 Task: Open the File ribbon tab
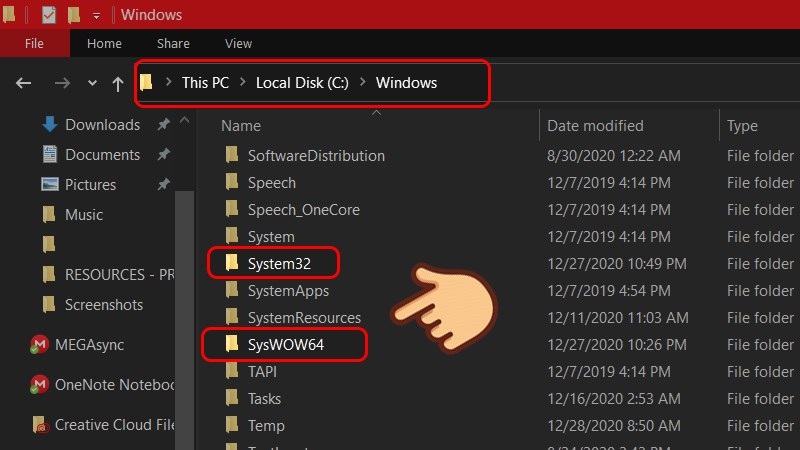coord(34,43)
